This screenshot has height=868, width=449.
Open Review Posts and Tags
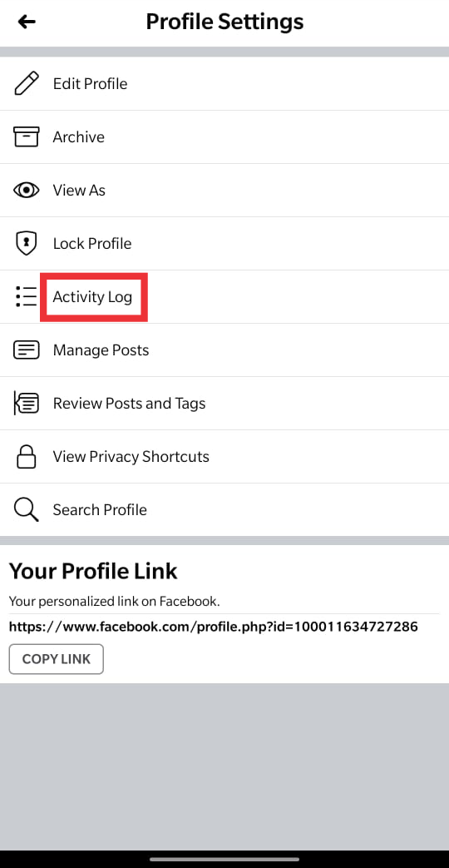coord(224,403)
